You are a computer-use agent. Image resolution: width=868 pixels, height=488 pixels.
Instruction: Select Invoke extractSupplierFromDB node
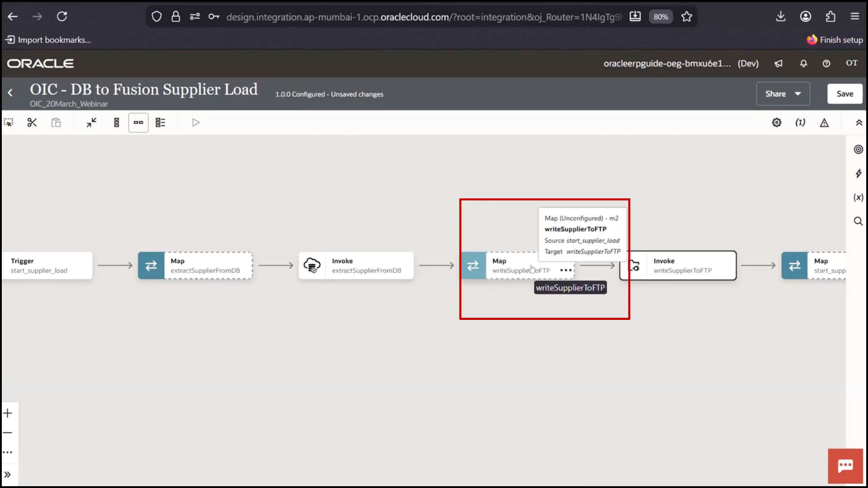point(356,266)
